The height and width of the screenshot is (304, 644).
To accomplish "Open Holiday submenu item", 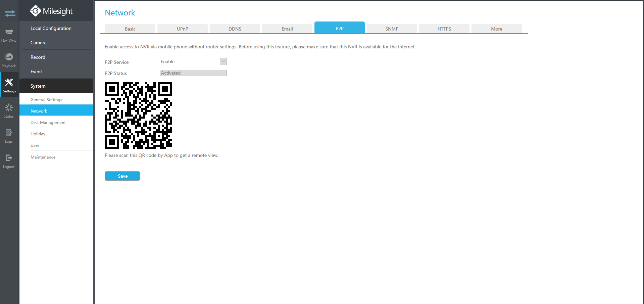I will point(56,134).
